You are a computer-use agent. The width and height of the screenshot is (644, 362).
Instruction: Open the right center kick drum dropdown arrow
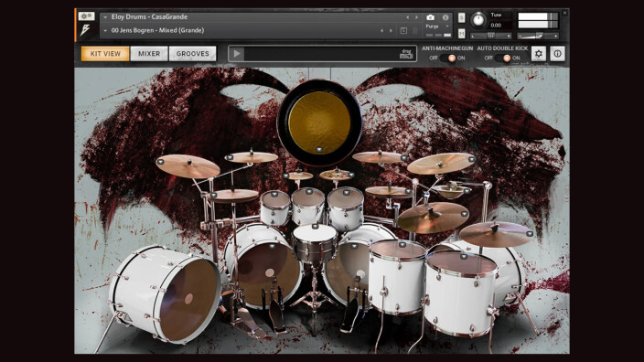coord(354,246)
